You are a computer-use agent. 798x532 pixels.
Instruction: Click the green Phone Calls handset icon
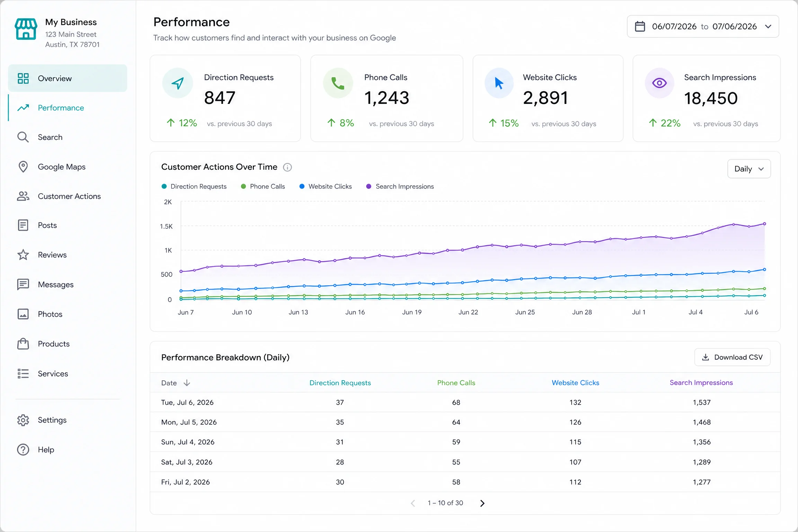click(x=338, y=83)
